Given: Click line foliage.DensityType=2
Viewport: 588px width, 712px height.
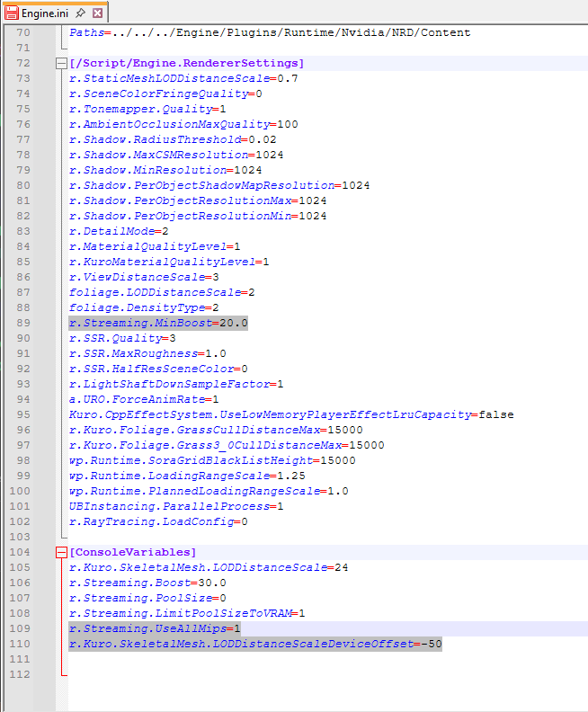Looking at the screenshot, I should point(144,307).
